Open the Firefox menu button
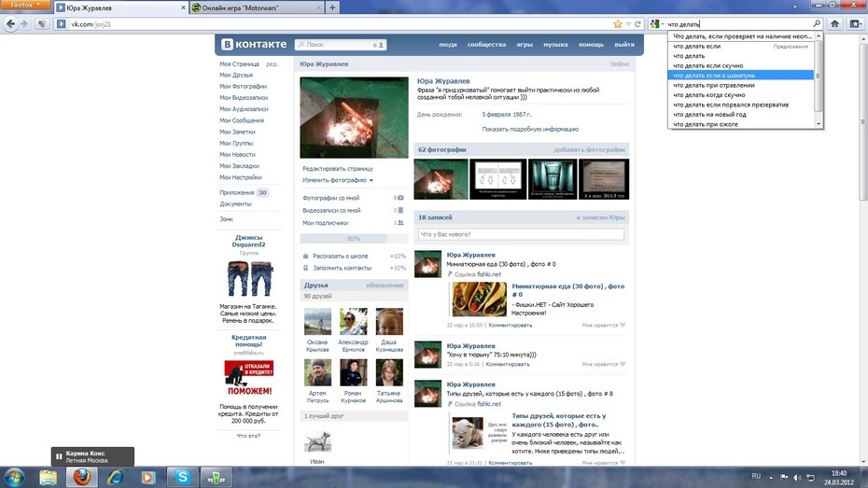 tap(26, 5)
